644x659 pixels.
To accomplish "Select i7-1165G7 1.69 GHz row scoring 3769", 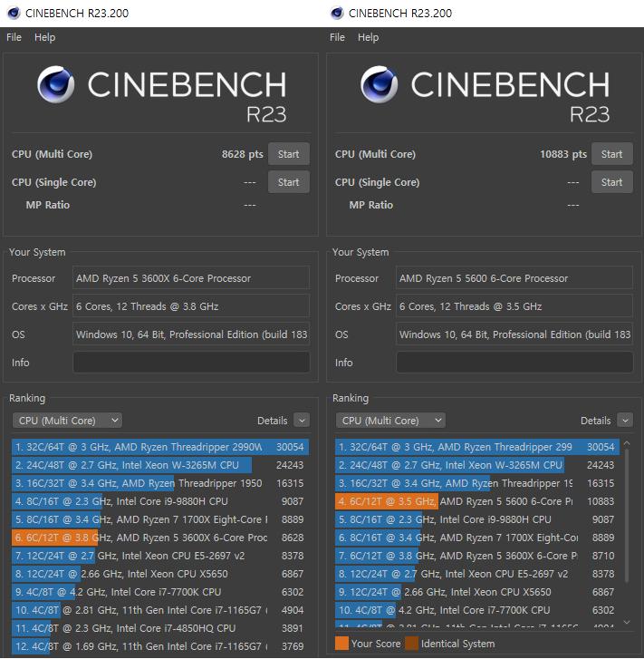I will tap(160, 645).
